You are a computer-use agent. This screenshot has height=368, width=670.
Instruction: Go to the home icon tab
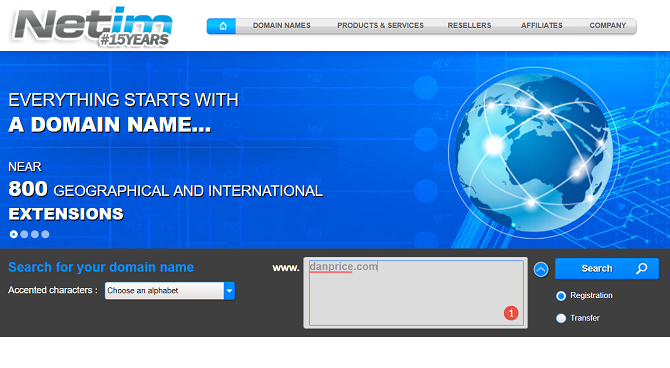[x=221, y=26]
